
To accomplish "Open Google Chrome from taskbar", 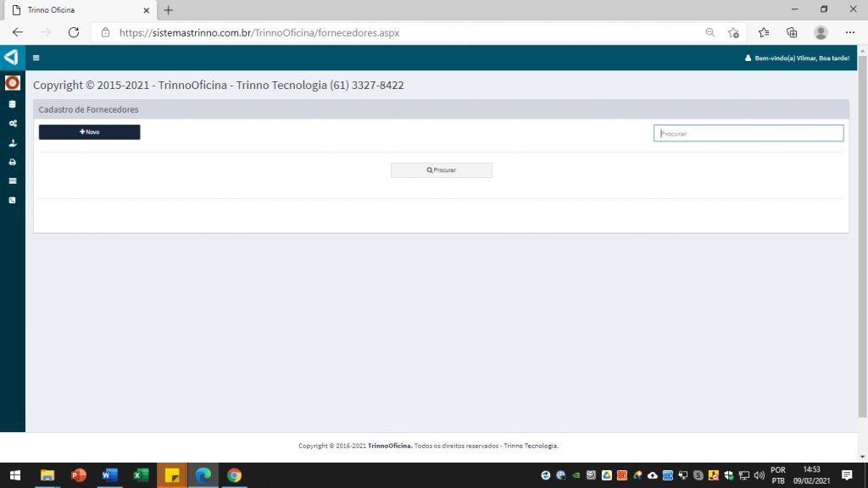I will 234,475.
